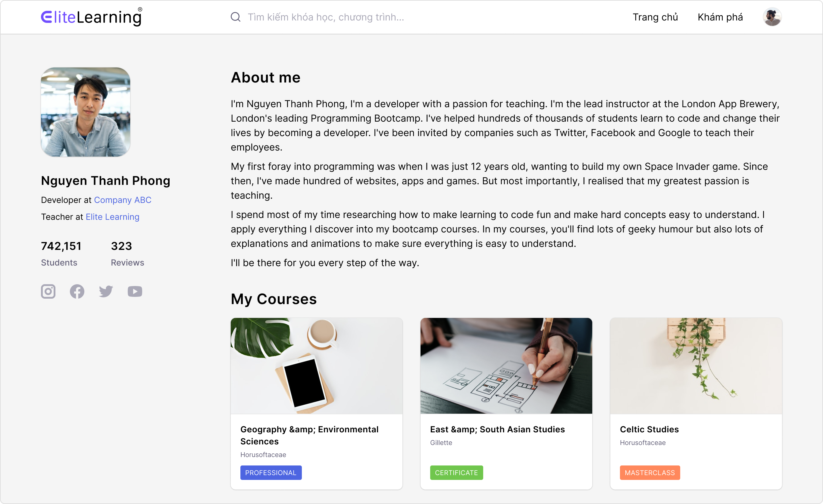Click the search magnifier icon
Image resolution: width=823 pixels, height=504 pixels.
(x=236, y=17)
